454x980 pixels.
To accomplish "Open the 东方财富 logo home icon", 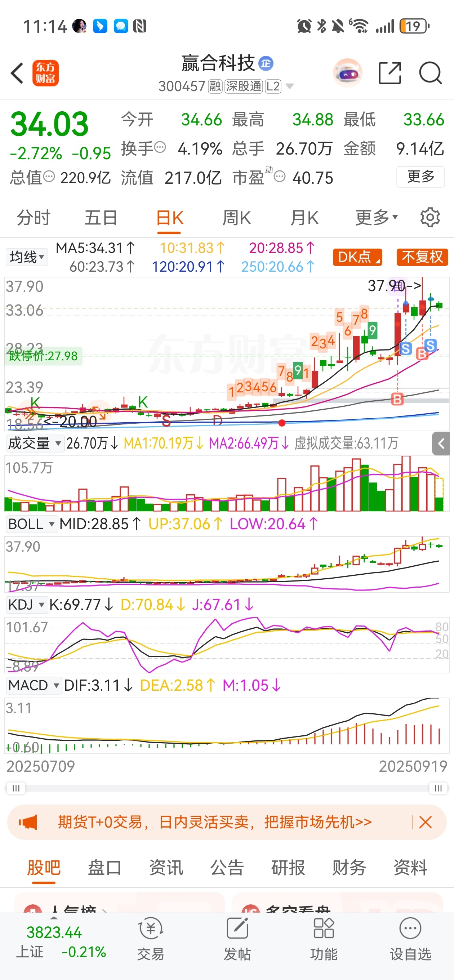I will 45,73.
